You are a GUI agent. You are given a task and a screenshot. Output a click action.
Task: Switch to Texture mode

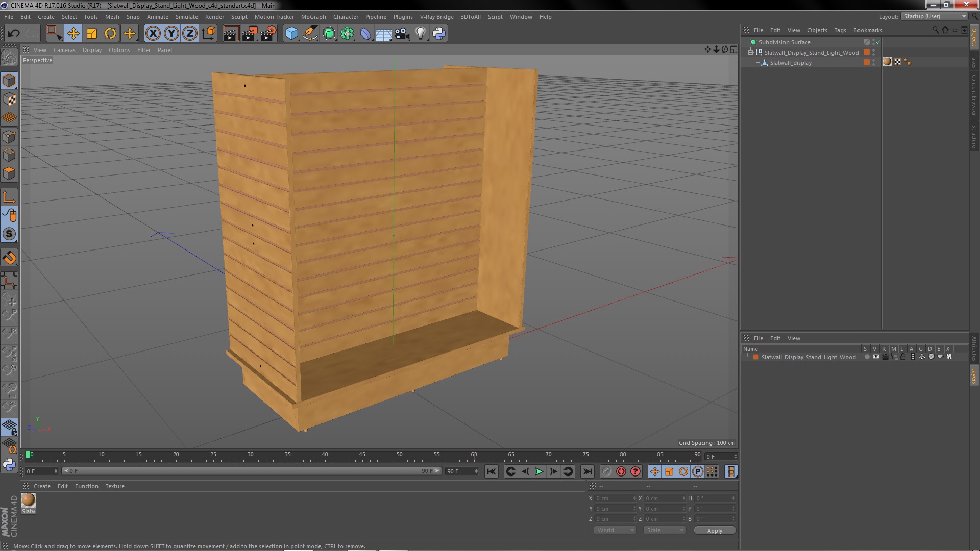coord(9,99)
